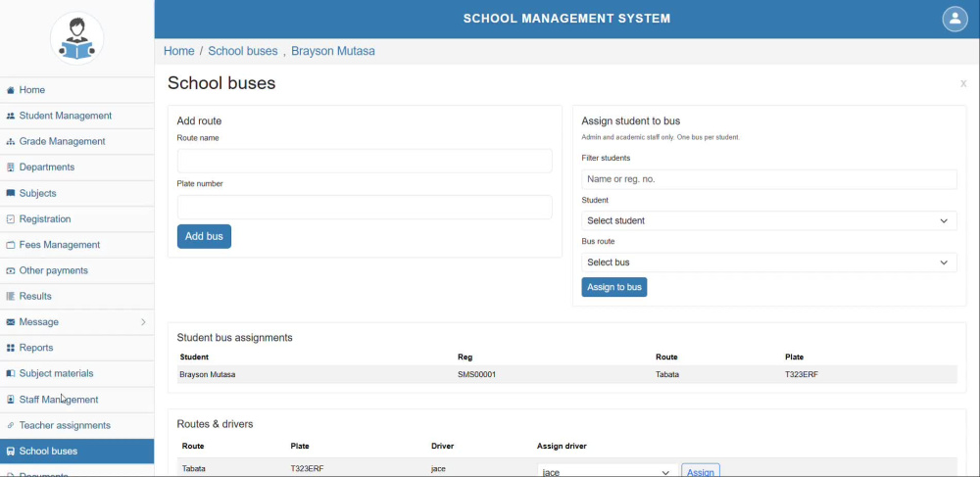Open Subject materials in the sidebar
Image resolution: width=980 pixels, height=477 pixels.
pos(76,373)
